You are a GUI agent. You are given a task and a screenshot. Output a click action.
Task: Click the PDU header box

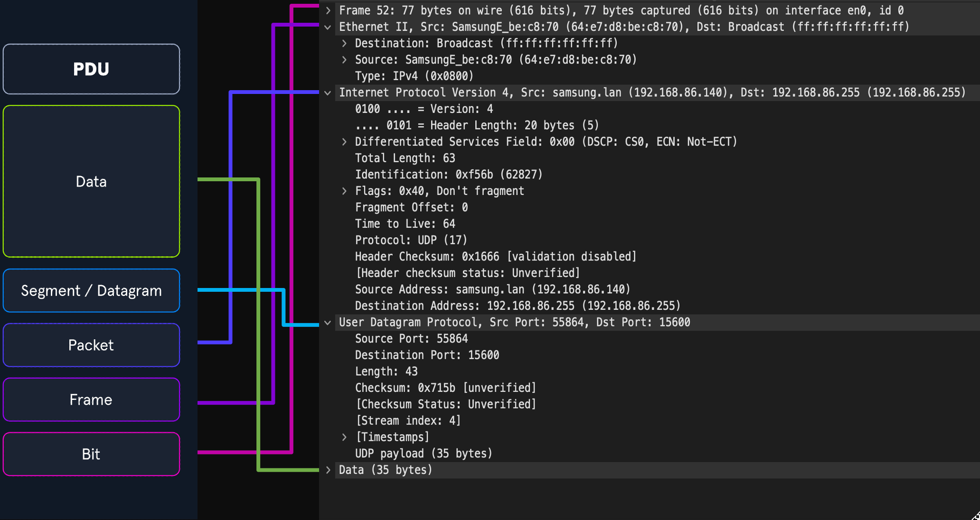pyautogui.click(x=91, y=69)
